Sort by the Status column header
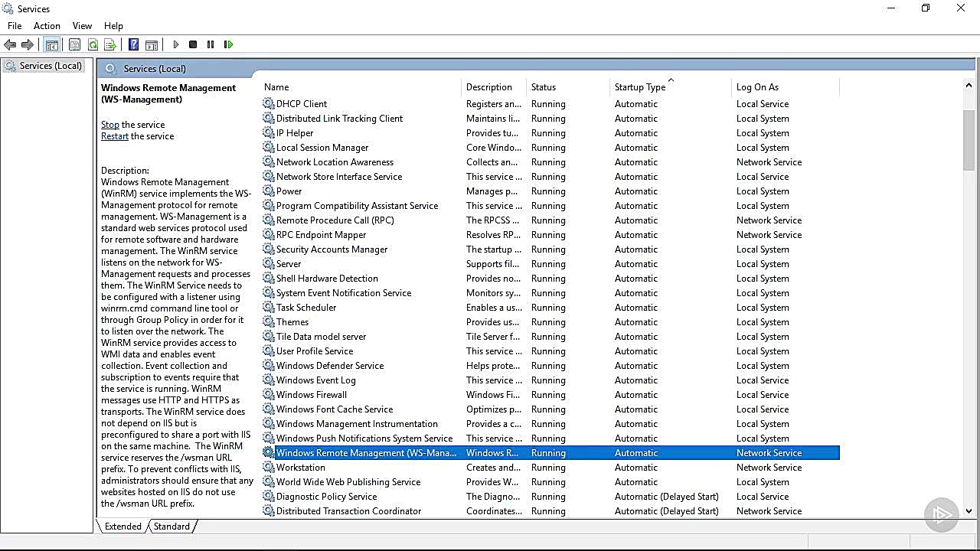Image resolution: width=980 pixels, height=551 pixels. tap(568, 87)
